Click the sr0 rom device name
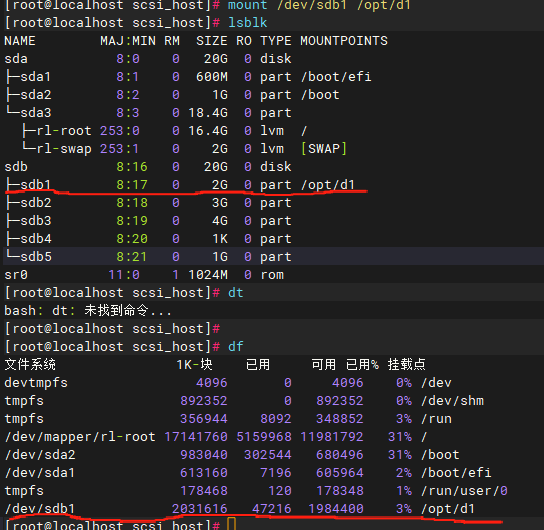The height and width of the screenshot is (530, 544). [x=16, y=275]
